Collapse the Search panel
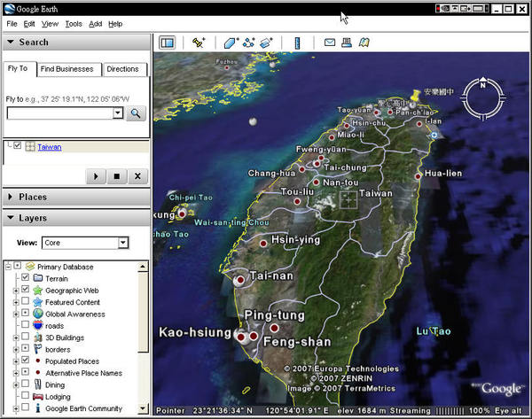 click(11, 42)
